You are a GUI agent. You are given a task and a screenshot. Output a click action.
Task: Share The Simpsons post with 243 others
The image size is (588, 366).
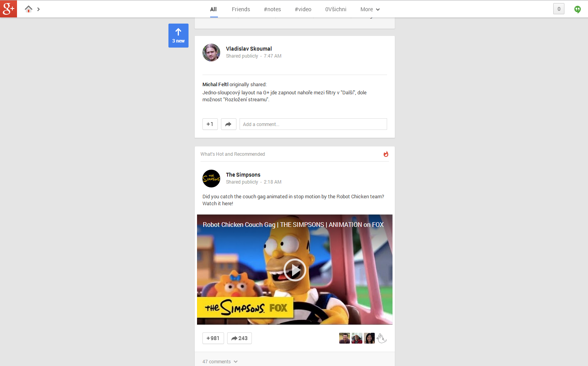(x=239, y=338)
